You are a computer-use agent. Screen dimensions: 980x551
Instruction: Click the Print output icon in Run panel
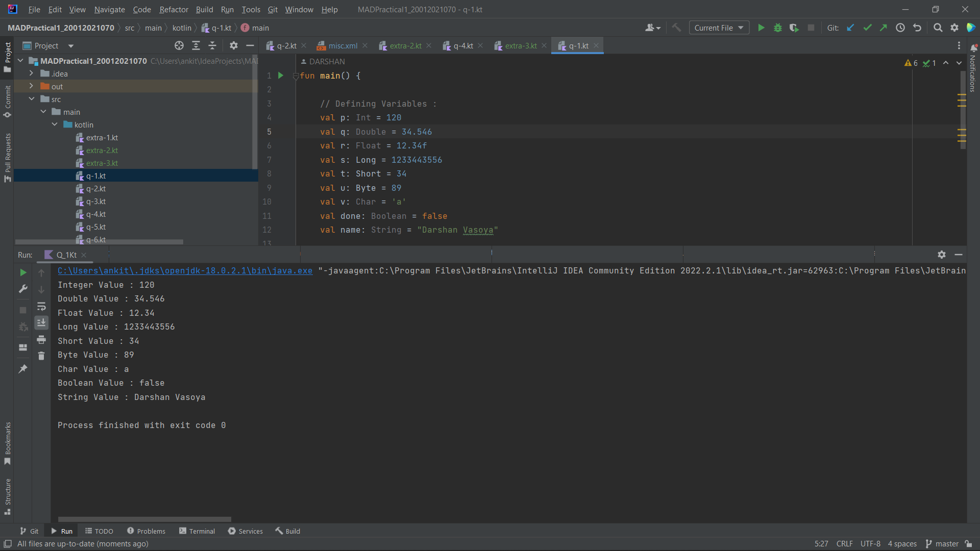[x=41, y=340]
